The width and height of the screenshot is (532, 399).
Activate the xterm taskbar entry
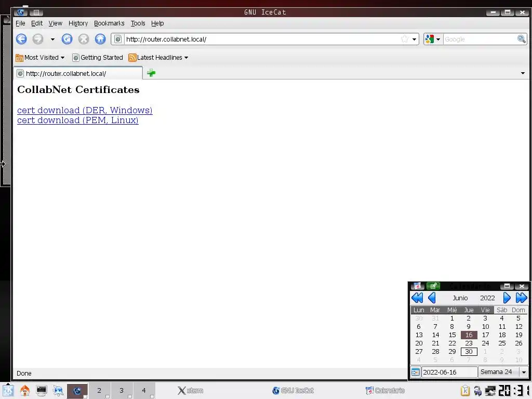[x=190, y=391]
